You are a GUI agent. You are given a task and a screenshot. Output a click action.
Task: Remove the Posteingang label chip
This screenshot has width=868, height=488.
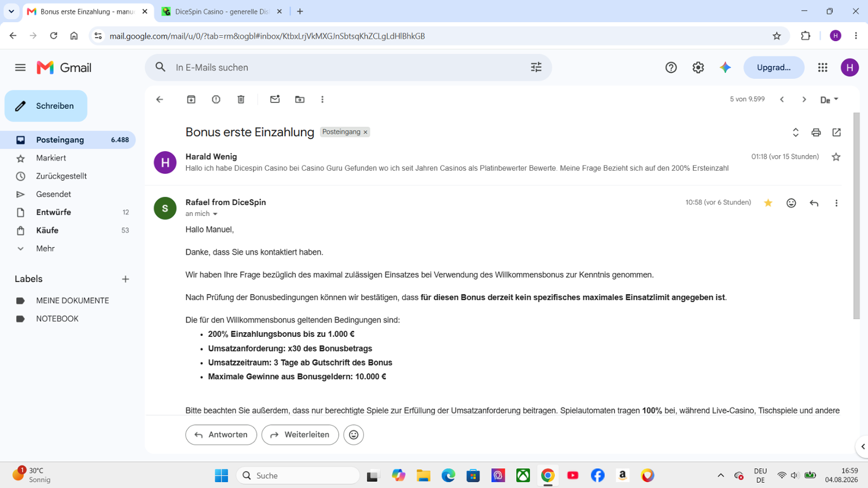coord(365,133)
